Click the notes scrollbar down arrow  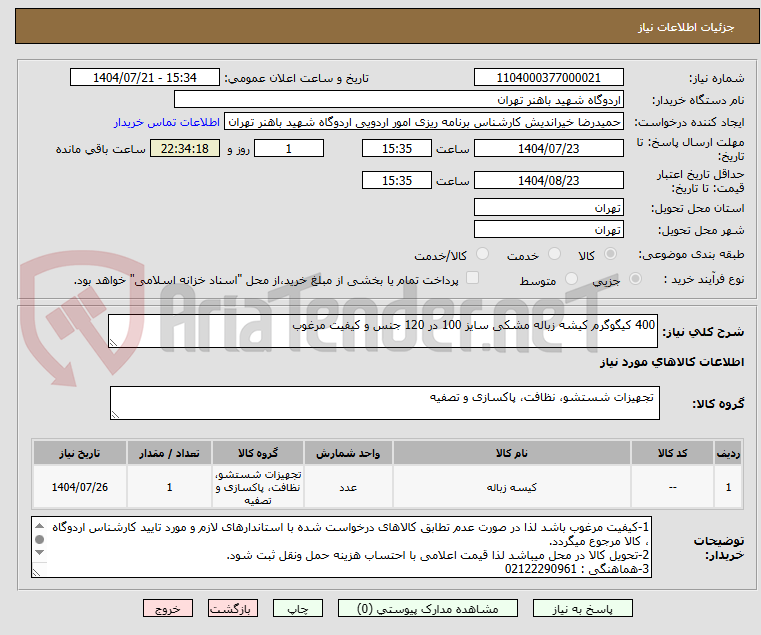[40, 552]
